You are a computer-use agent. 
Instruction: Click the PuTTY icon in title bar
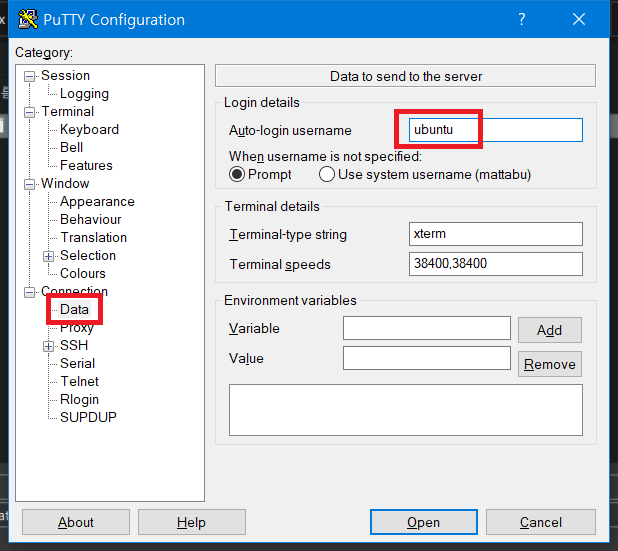coord(28,19)
